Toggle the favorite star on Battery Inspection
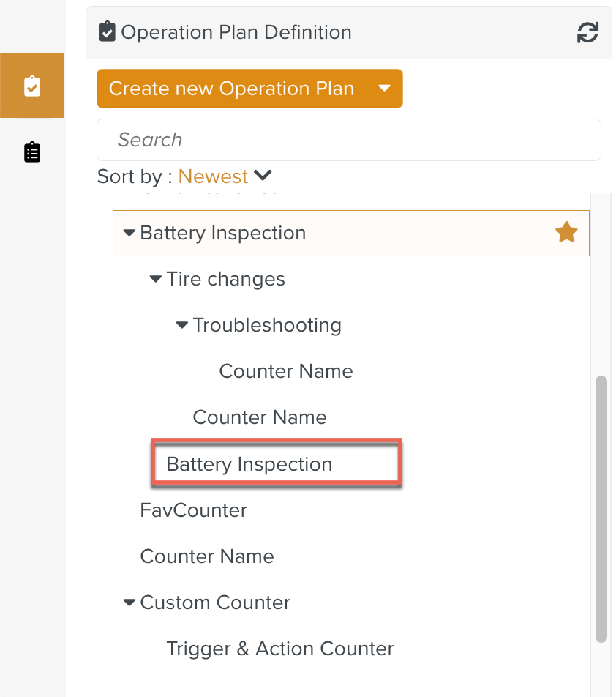The height and width of the screenshot is (697, 616). point(566,233)
